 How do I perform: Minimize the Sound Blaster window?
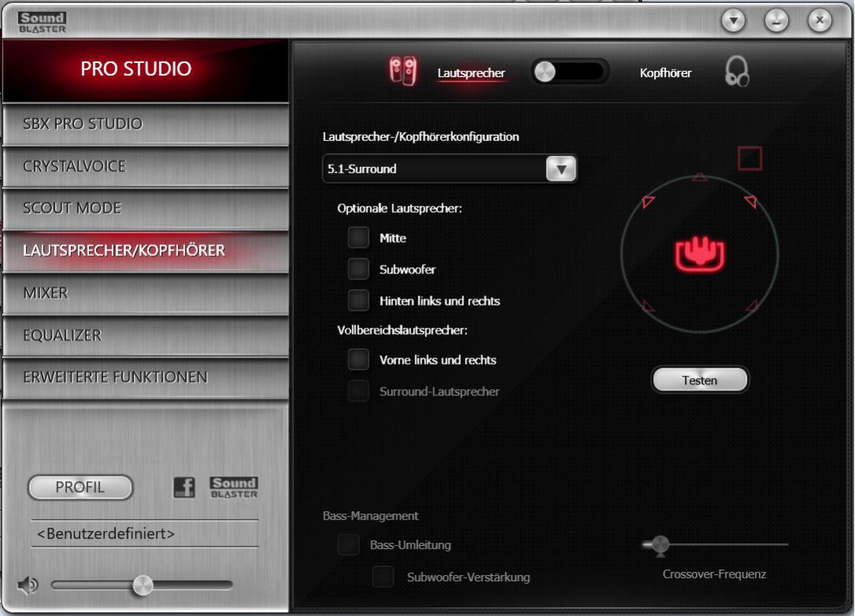point(776,20)
